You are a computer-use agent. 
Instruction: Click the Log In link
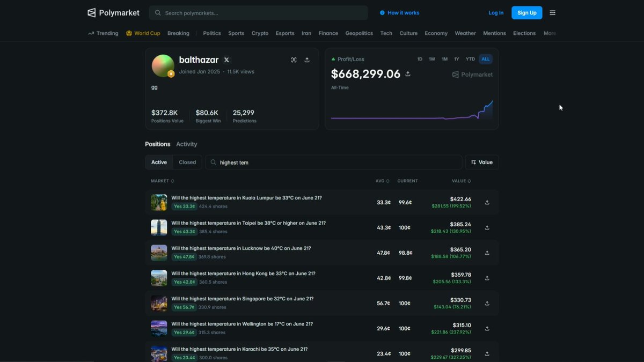coord(496,13)
